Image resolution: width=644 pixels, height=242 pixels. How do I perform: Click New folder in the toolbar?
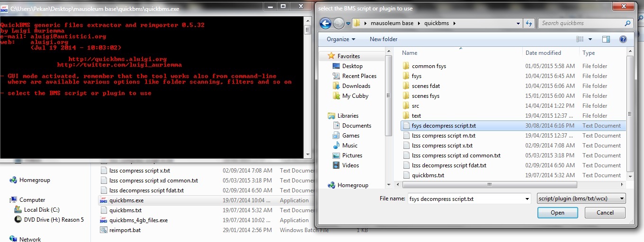click(384, 39)
